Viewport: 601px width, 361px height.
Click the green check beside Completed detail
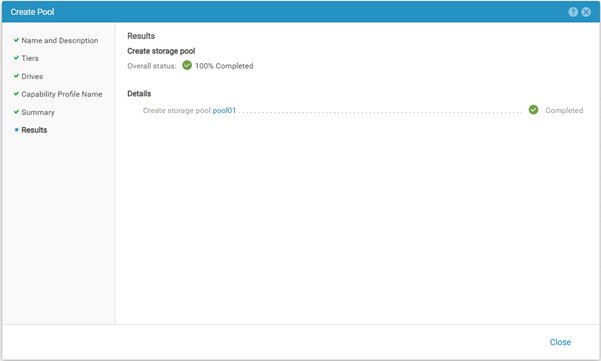(x=533, y=110)
